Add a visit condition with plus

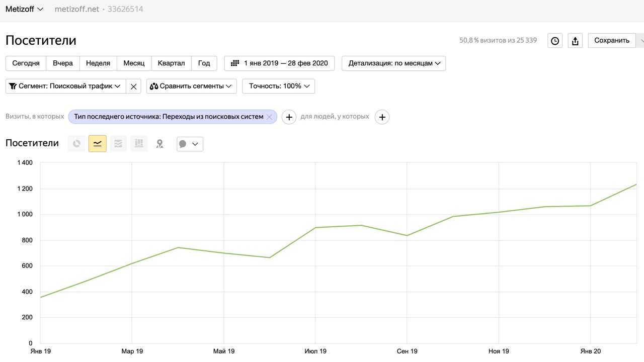[x=289, y=117]
